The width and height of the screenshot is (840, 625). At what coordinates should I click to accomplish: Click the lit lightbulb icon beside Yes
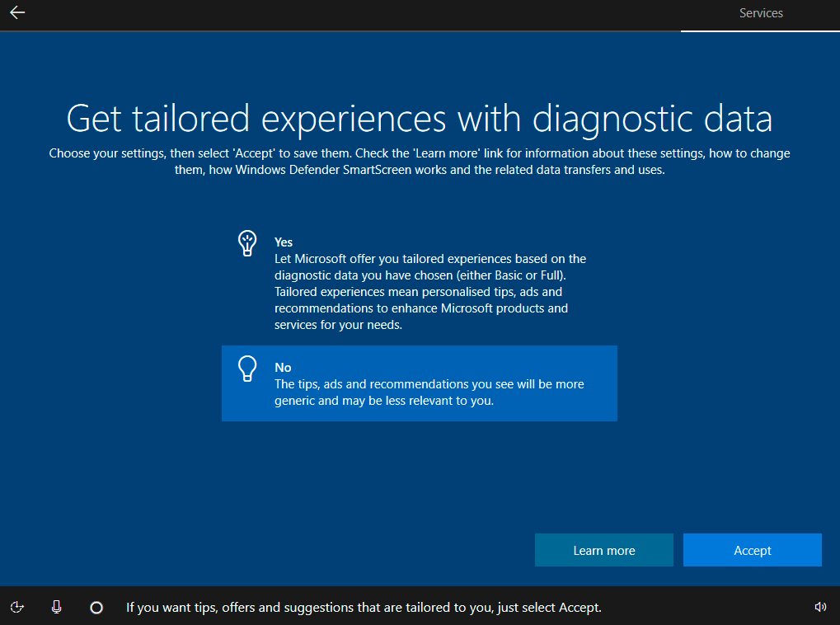(x=247, y=243)
